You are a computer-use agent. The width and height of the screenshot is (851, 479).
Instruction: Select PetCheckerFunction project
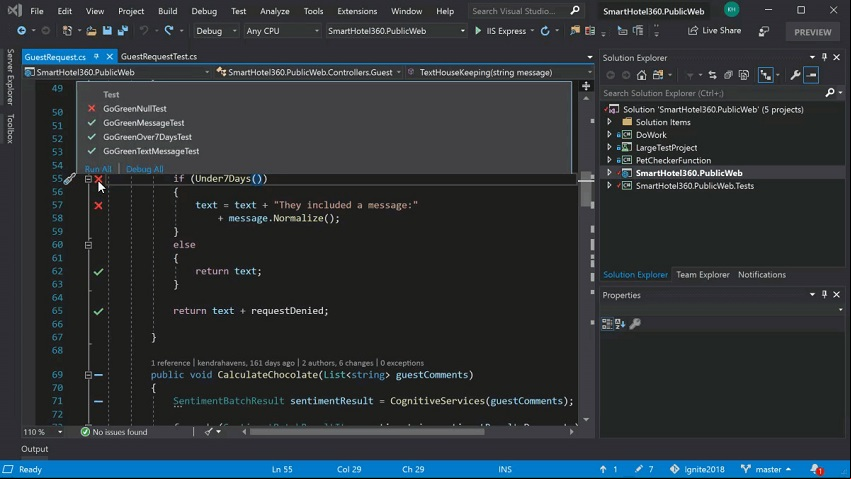673,160
